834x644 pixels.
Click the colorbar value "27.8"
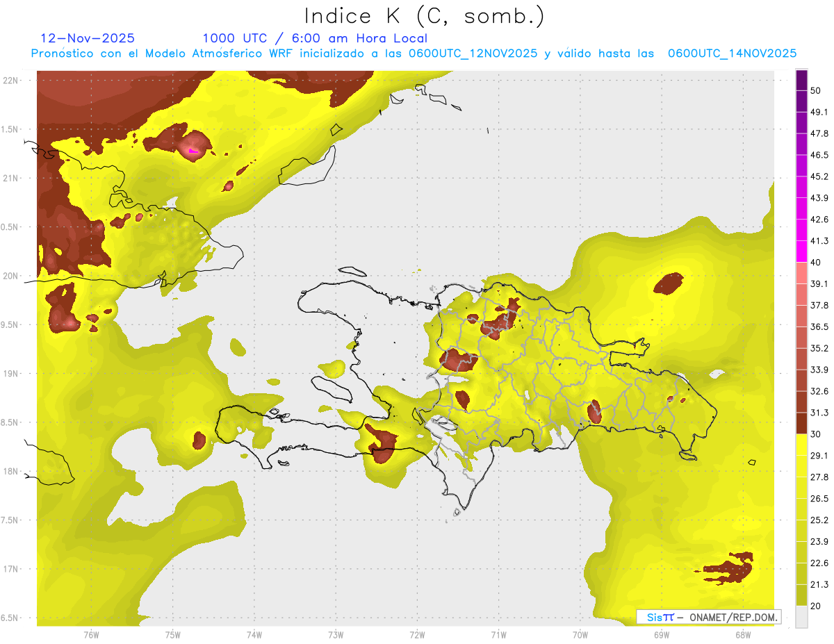819,477
